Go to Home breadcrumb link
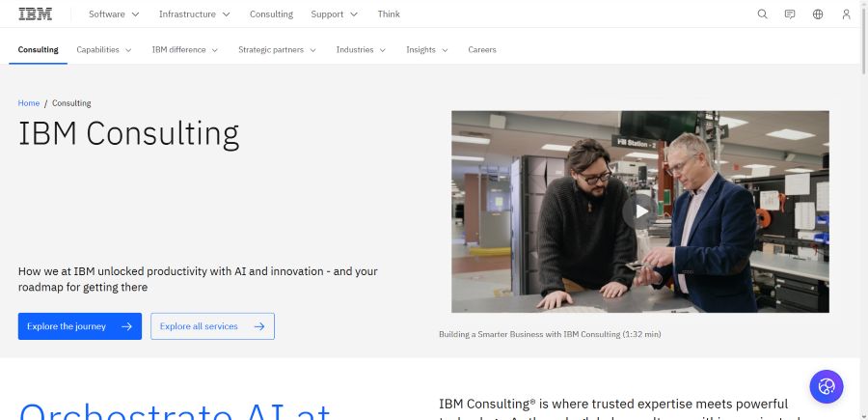 pos(29,103)
